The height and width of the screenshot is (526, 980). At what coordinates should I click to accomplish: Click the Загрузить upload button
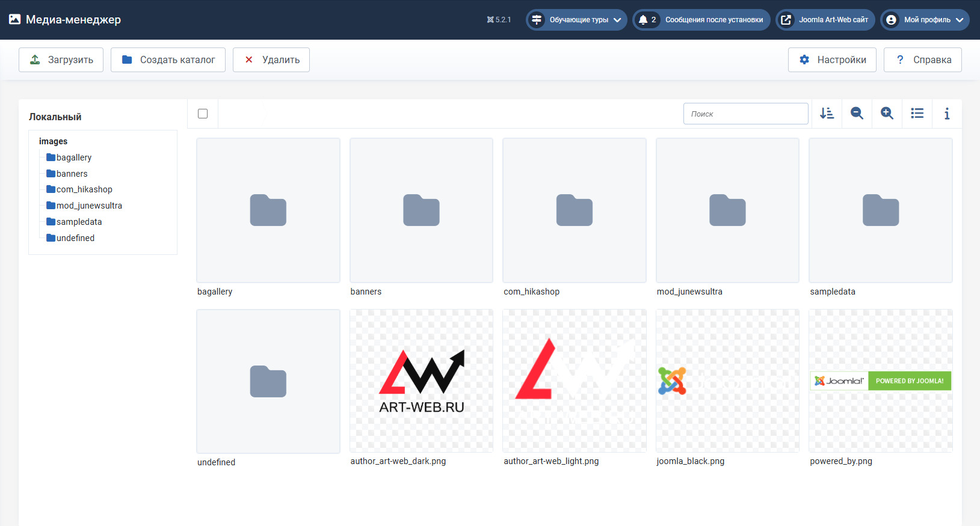pyautogui.click(x=61, y=60)
